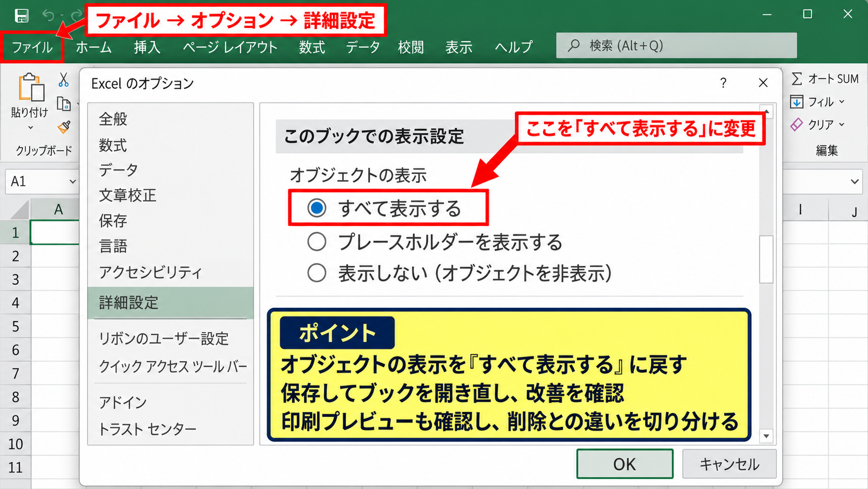Screen dimensions: 868x489
Task: Select プレースホルダーを表示する radio button
Action: (x=317, y=242)
